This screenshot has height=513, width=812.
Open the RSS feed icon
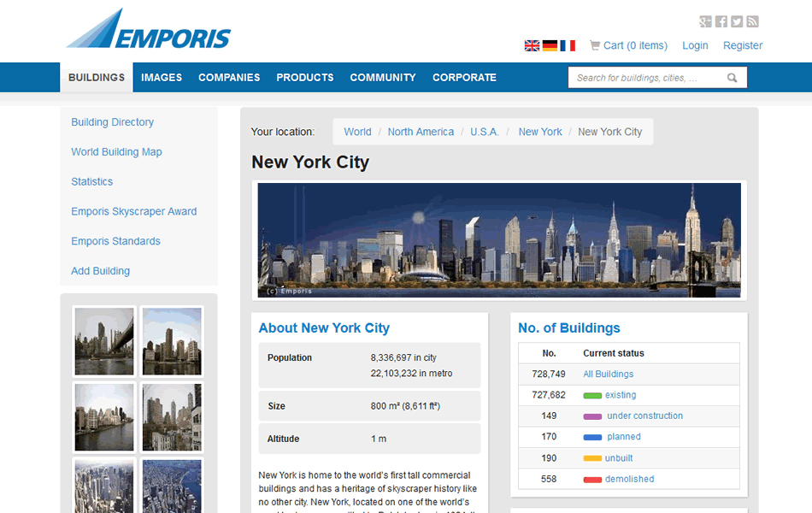[x=752, y=21]
